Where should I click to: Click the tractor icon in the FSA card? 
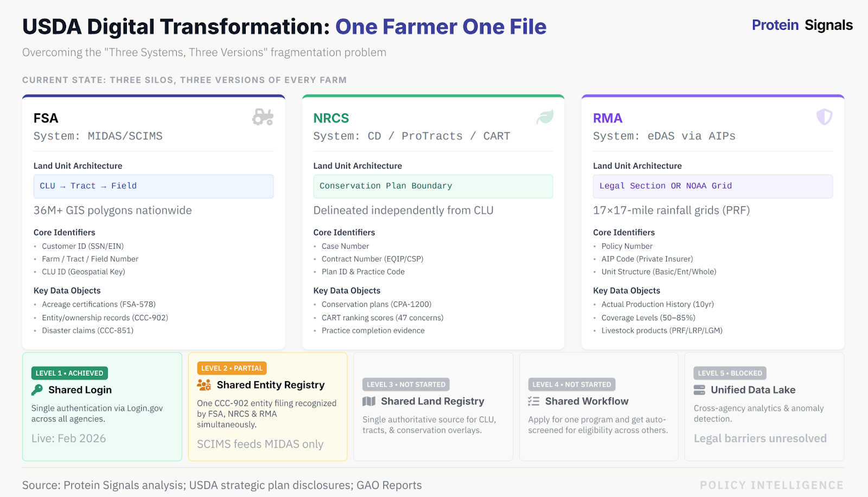tap(263, 117)
